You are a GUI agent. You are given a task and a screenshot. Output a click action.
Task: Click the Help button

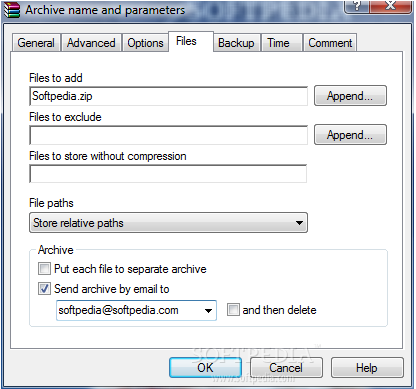point(367,368)
